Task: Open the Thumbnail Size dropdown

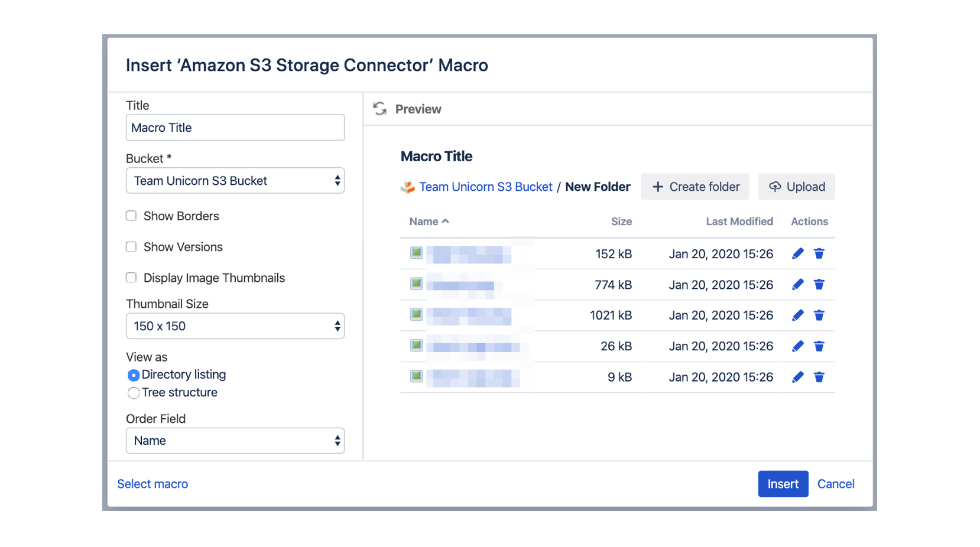Action: pos(235,326)
